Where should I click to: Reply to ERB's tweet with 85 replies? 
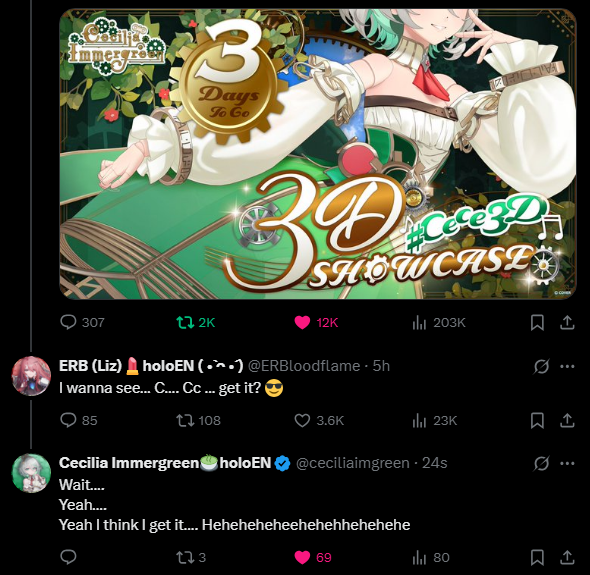(x=79, y=420)
